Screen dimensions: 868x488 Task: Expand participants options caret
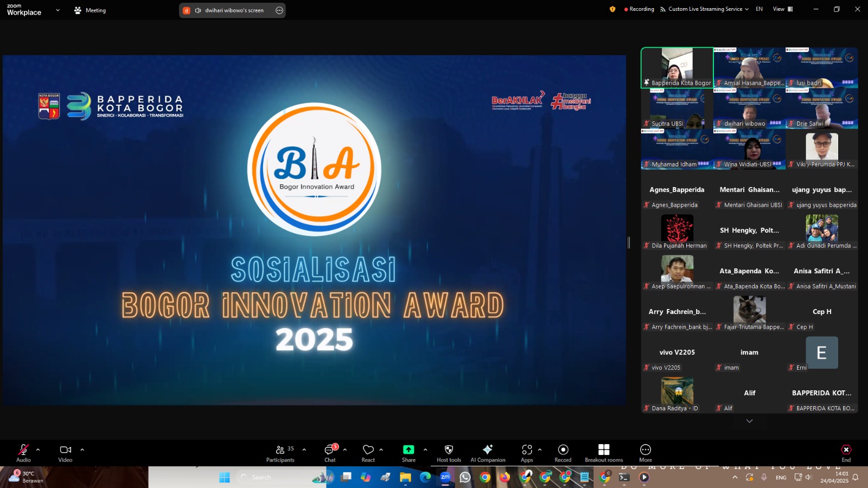(304, 450)
